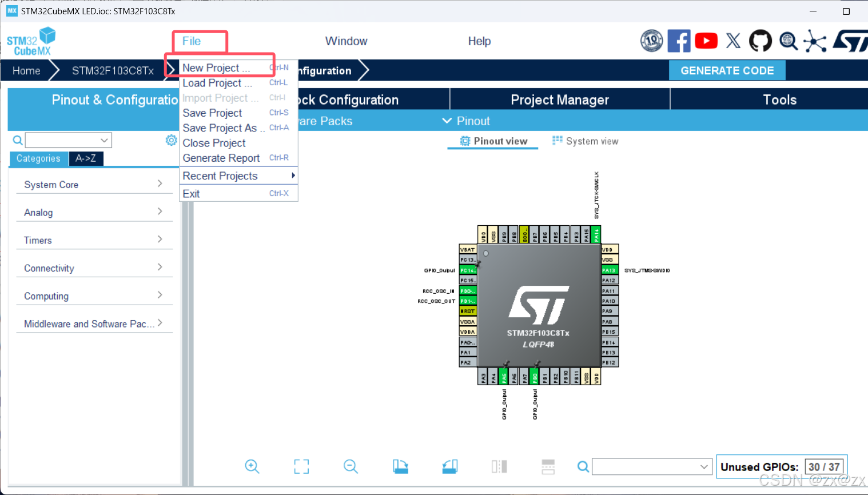The image size is (868, 495).
Task: Select Save Project in the menu
Action: 238,113
